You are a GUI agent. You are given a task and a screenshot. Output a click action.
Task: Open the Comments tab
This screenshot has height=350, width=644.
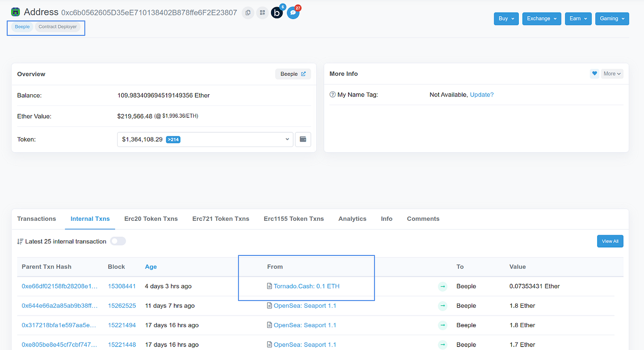click(x=423, y=219)
